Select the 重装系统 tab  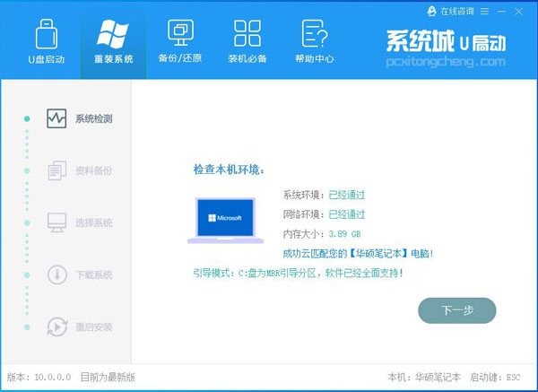point(114,41)
